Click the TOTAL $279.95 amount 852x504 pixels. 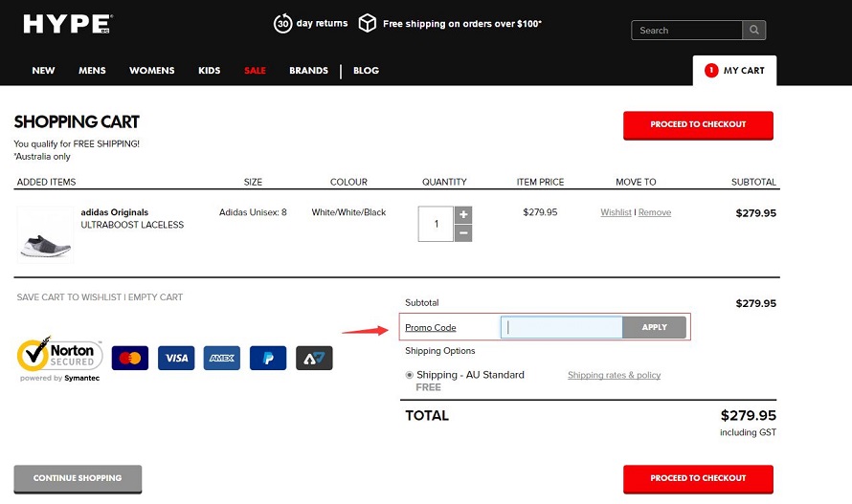(x=749, y=415)
